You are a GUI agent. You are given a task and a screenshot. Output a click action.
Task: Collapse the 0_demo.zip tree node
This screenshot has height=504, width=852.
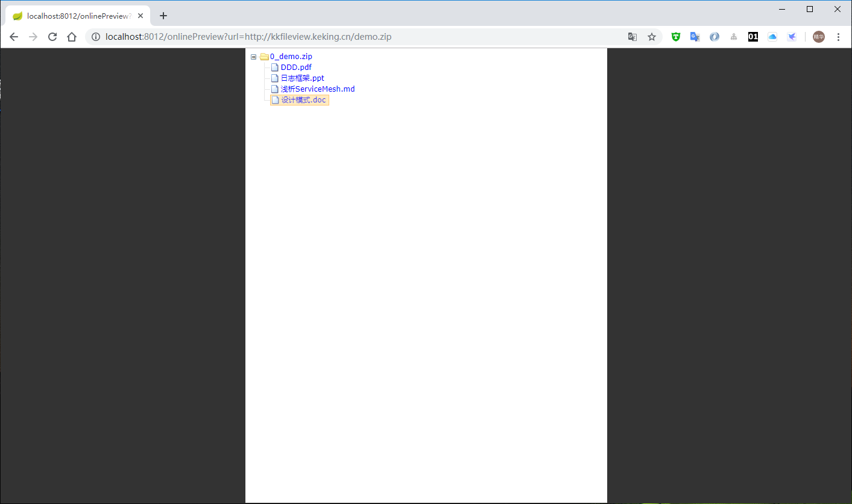(x=254, y=56)
